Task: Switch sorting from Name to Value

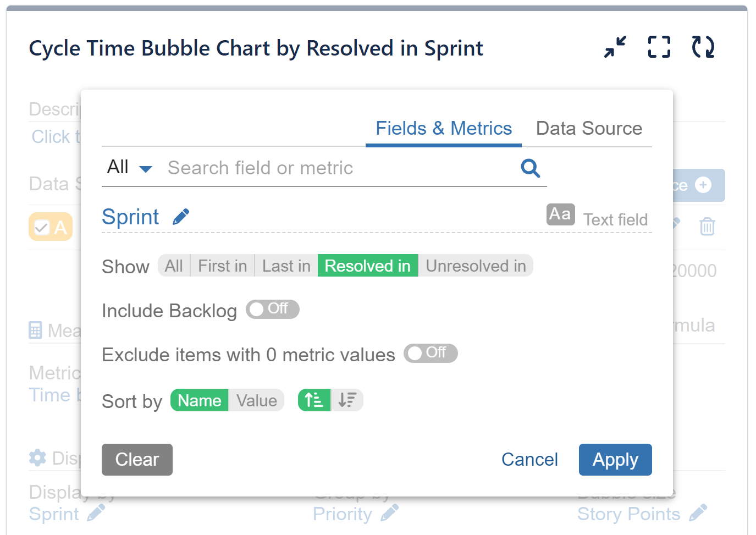Action: point(256,400)
